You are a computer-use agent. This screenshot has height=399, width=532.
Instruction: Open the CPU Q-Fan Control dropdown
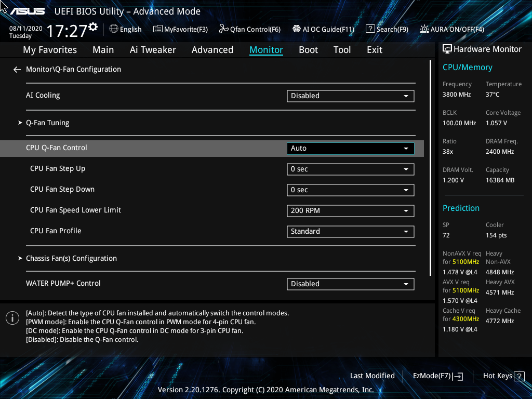tap(350, 148)
